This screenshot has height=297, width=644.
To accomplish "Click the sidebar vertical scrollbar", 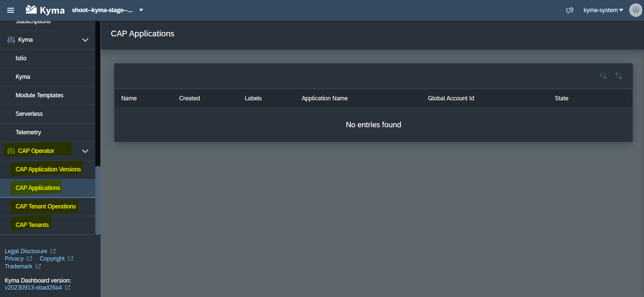I will 98,200.
